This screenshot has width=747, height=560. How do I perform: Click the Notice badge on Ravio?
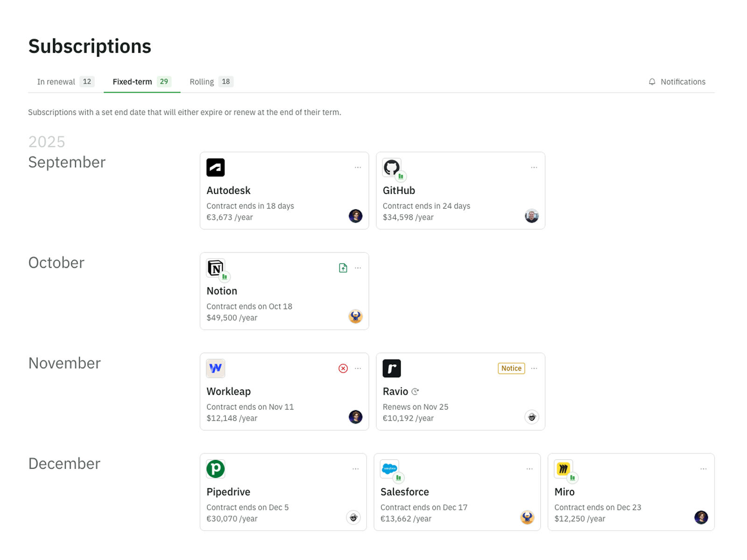tap(511, 368)
